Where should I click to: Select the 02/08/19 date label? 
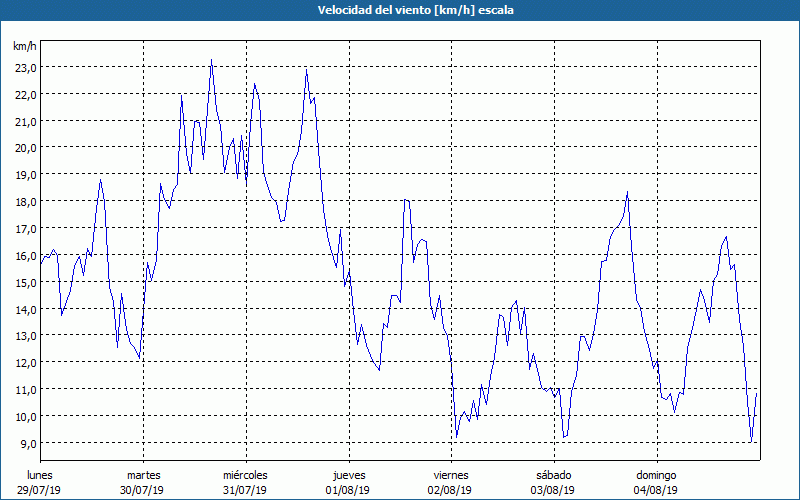(x=450, y=490)
